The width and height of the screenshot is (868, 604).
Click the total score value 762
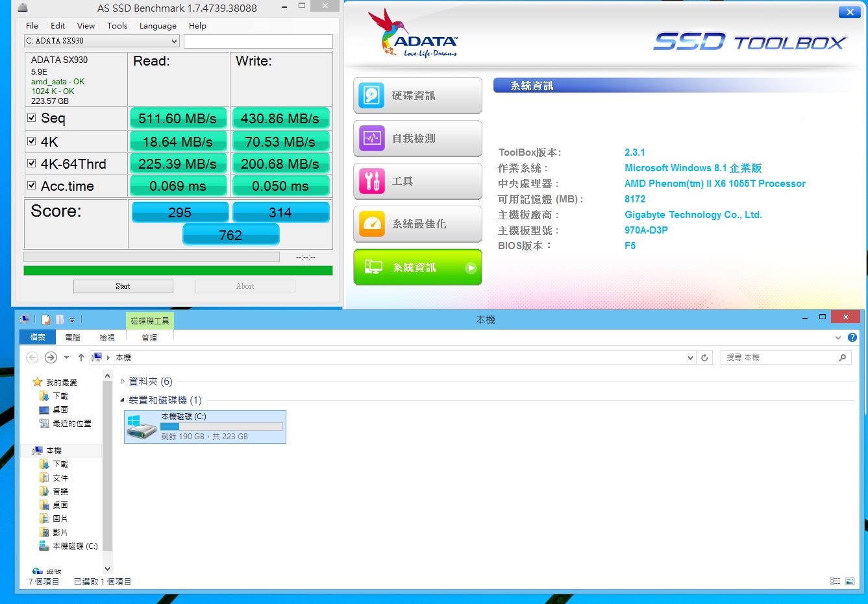230,235
